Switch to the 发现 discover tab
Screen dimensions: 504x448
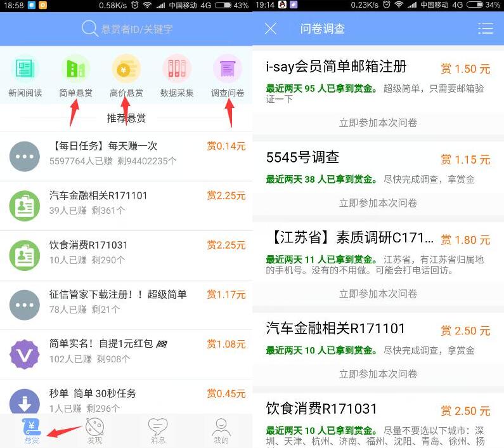(x=94, y=432)
